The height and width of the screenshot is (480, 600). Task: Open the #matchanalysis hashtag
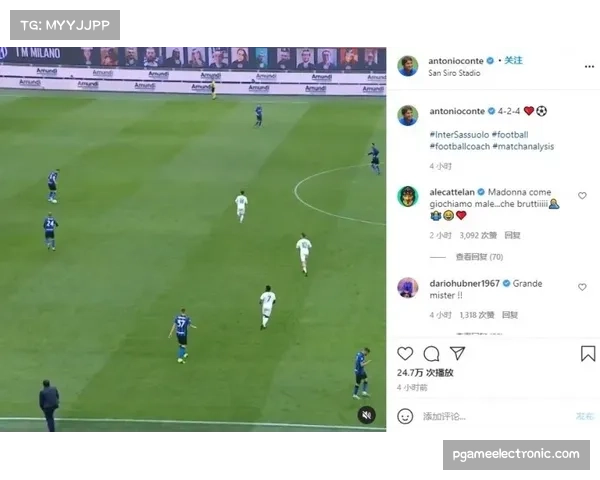[523, 147]
